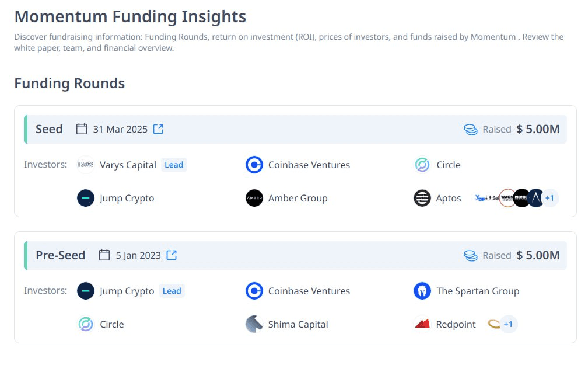Click the "31 Mar 2025" date
Image resolution: width=588 pixels, height=365 pixels.
pyautogui.click(x=120, y=129)
